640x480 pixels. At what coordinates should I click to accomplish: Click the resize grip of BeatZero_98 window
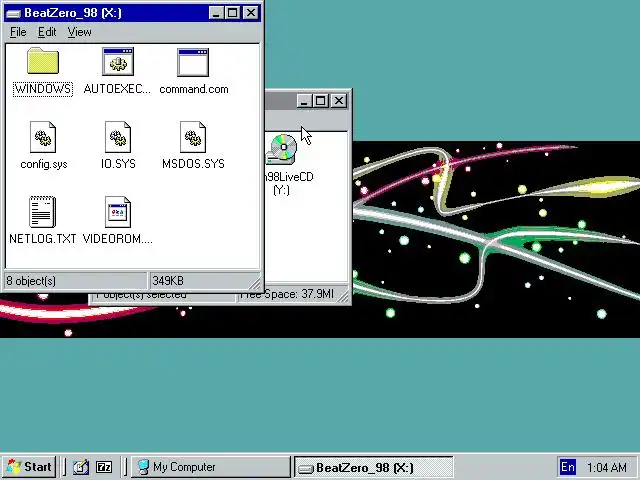(255, 283)
